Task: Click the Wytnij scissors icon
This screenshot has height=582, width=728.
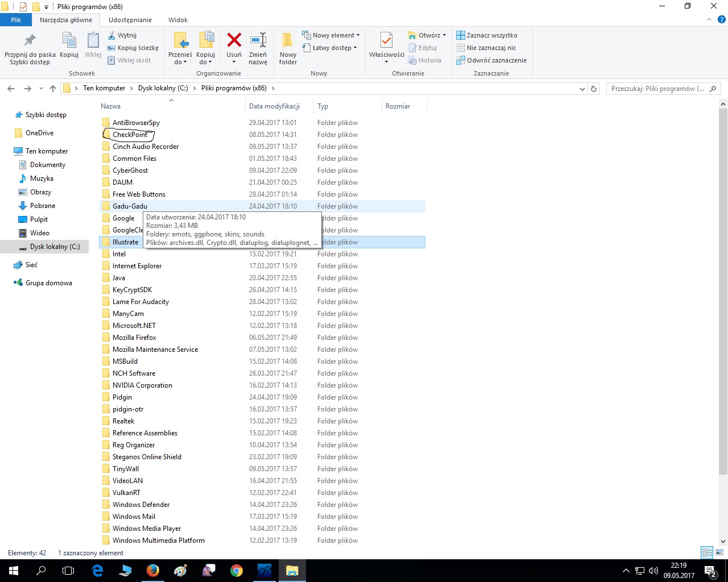Action: [112, 35]
